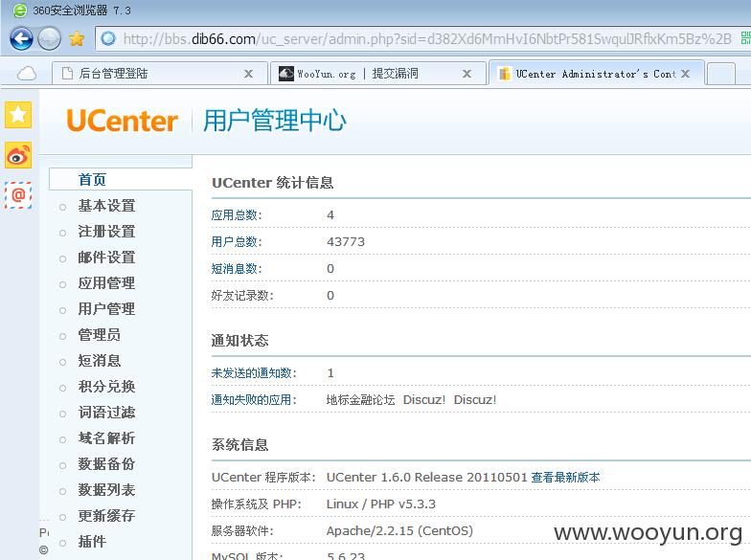
Task: Click the Apache/2.2.15 (CentOS) value
Action: coord(399,531)
